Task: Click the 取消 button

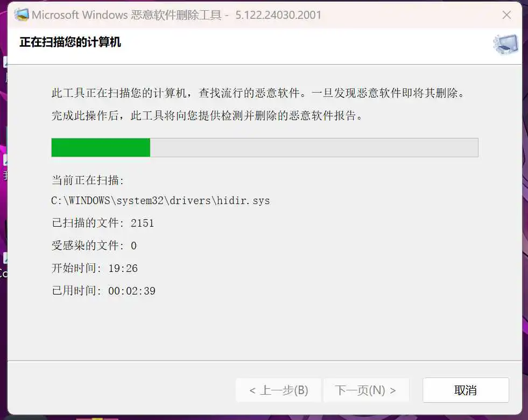Action: tap(466, 390)
